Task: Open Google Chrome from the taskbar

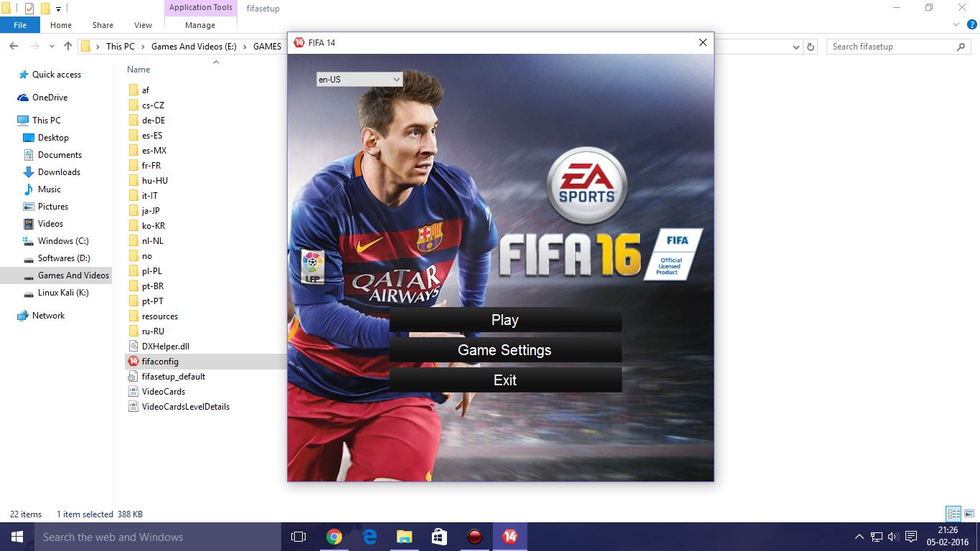Action: pos(334,537)
